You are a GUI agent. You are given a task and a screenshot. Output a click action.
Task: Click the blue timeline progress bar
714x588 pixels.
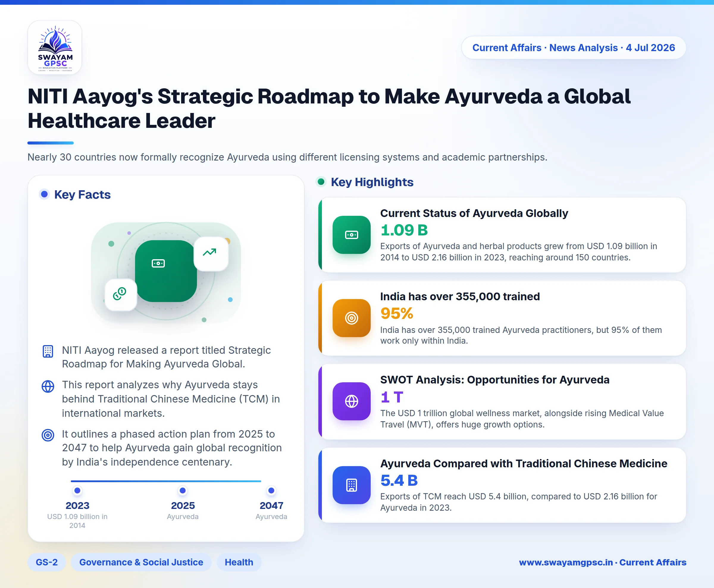coord(166,481)
